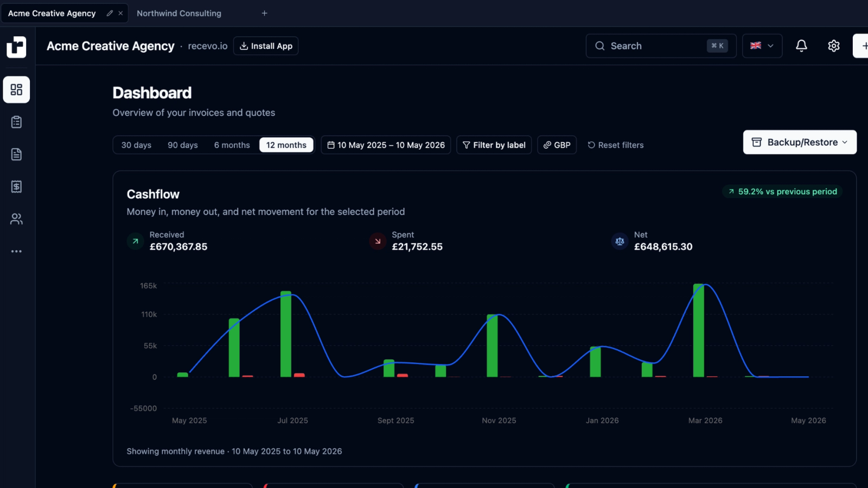Open the three-dots more sidebar menu
The height and width of the screenshot is (488, 868).
point(16,252)
